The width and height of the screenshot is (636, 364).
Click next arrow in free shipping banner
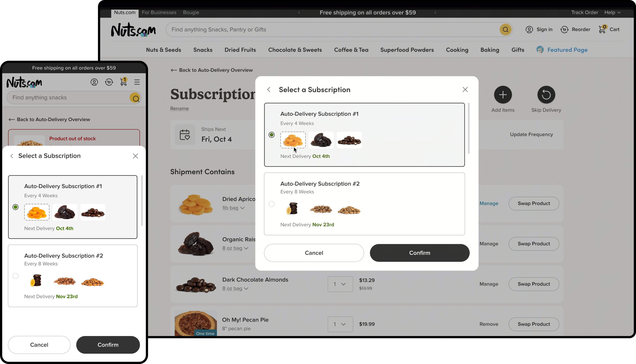435,13
